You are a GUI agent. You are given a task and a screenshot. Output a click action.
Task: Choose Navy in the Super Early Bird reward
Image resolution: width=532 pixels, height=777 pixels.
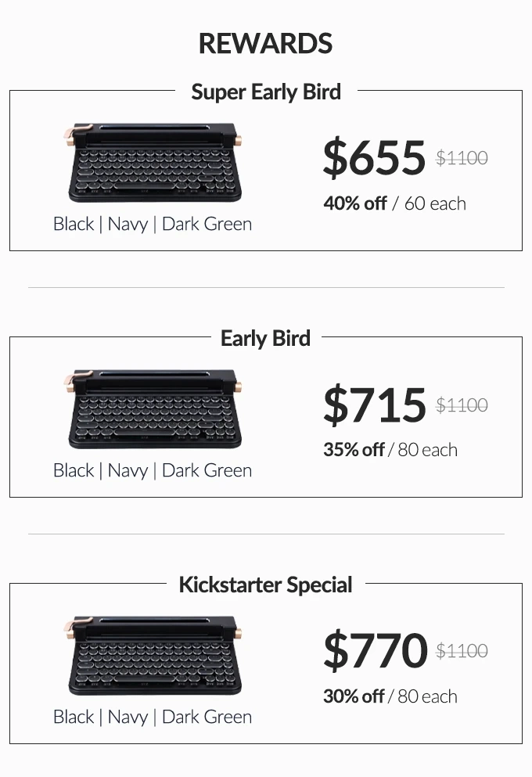[128, 224]
